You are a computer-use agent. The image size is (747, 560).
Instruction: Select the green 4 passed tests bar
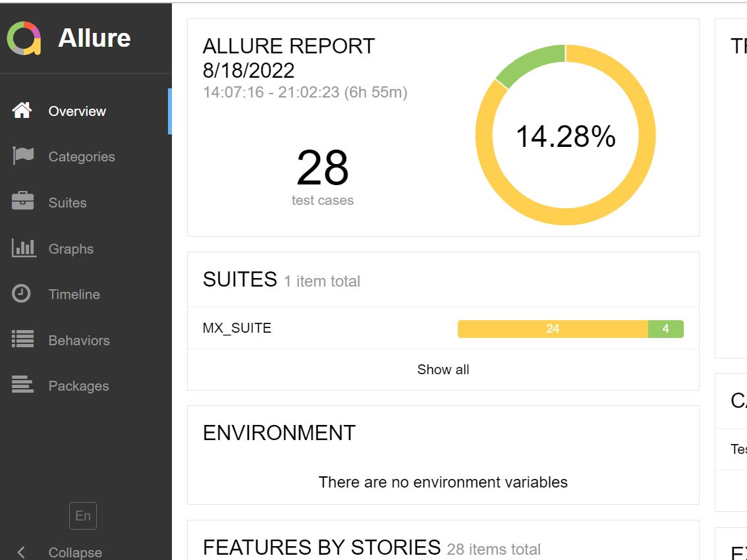[x=665, y=329]
